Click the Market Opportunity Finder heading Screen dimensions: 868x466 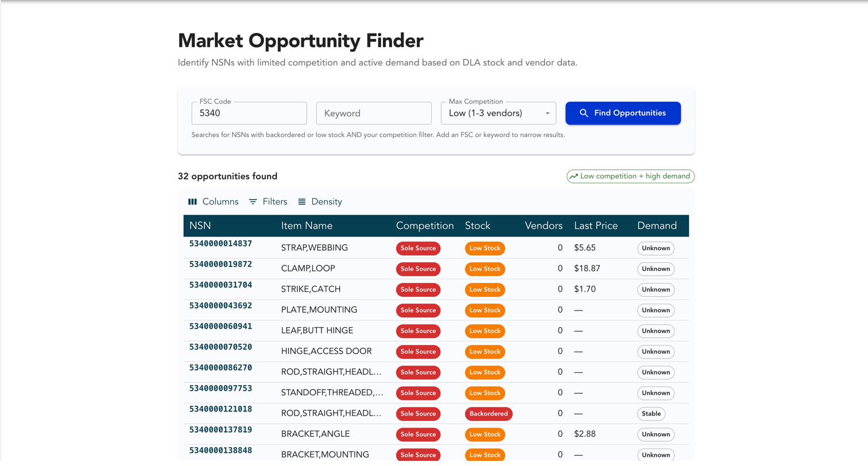tap(301, 41)
